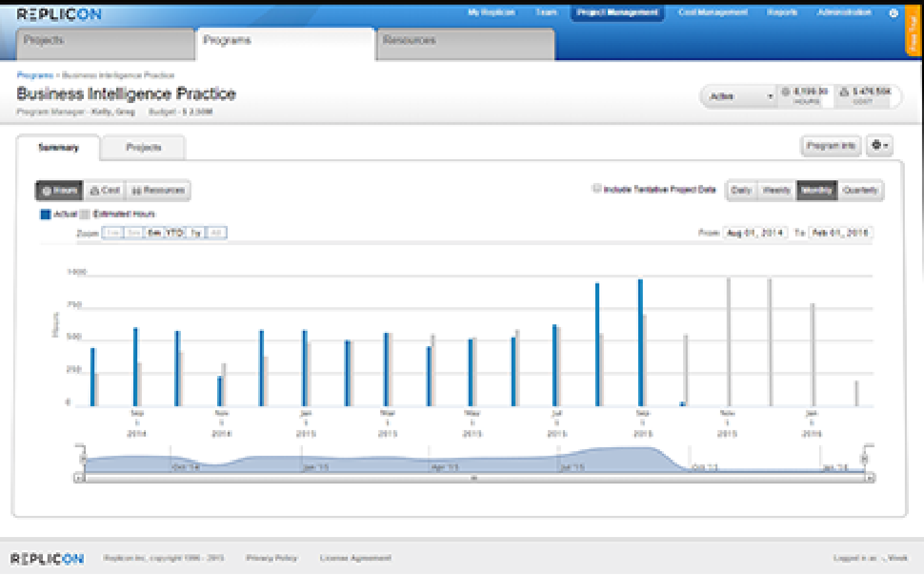Click the From date field Aug 01, 2014
This screenshot has height=576, width=924.
coord(755,233)
